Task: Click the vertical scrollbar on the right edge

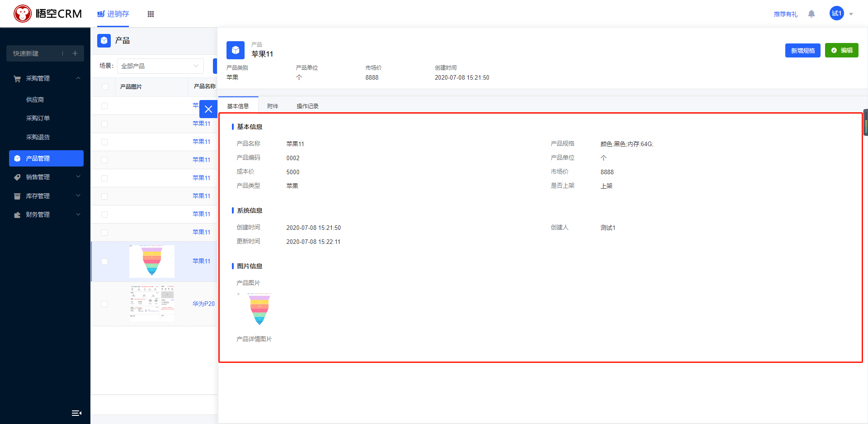Action: (866, 122)
